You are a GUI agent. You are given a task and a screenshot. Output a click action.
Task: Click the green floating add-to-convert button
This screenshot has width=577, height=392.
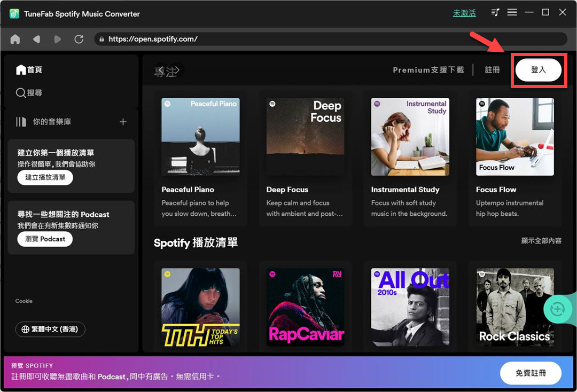[x=557, y=309]
